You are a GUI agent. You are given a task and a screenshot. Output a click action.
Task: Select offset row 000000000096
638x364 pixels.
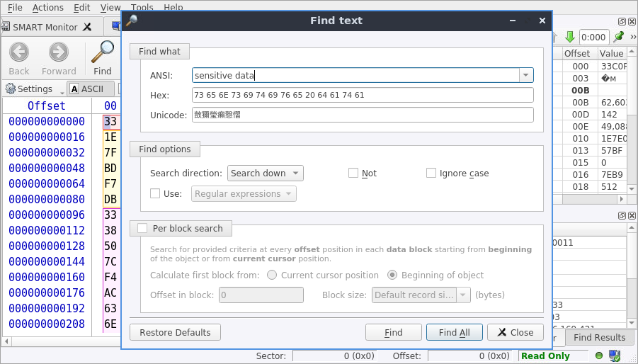pyautogui.click(x=47, y=215)
